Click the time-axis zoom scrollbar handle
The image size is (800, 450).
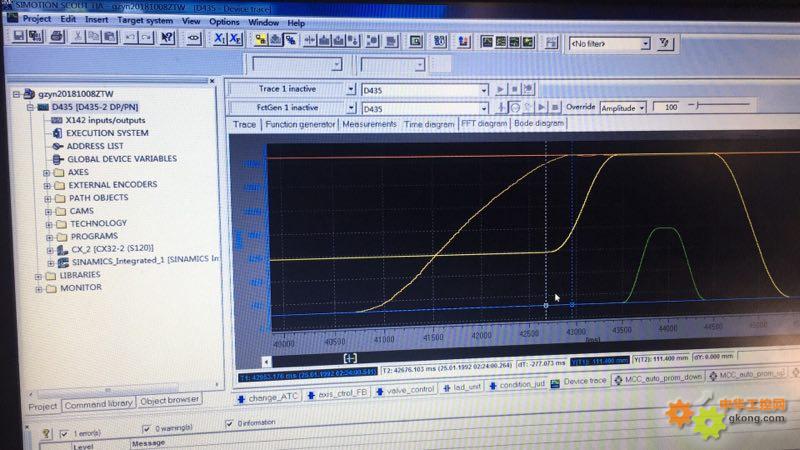pos(350,358)
